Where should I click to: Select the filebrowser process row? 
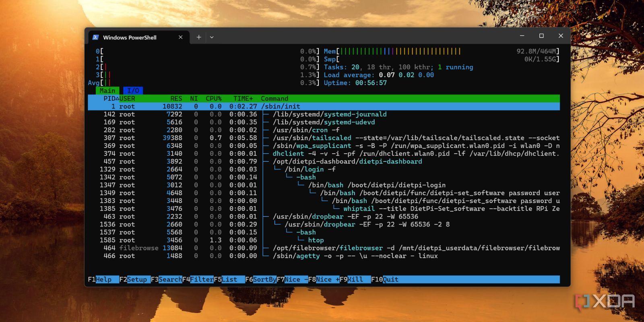324,248
